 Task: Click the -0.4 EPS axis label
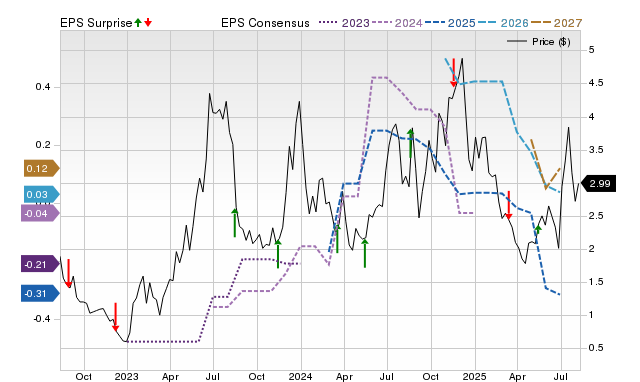42,318
